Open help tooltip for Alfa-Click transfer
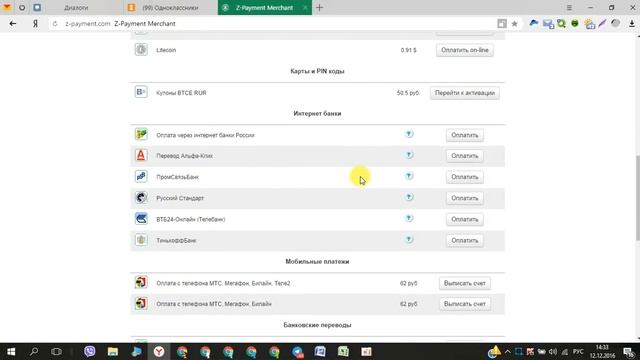 coord(409,155)
